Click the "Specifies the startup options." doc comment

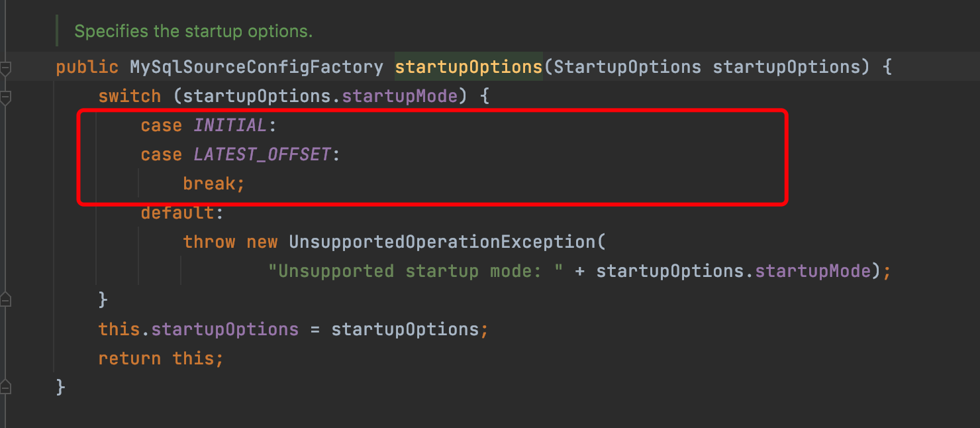tap(193, 31)
